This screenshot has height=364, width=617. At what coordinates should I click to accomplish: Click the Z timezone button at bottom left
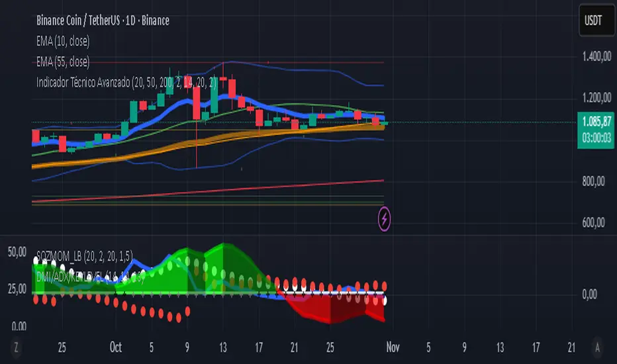(x=16, y=347)
